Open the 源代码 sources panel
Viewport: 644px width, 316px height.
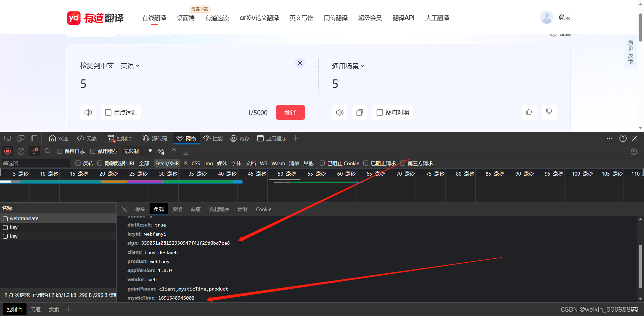tap(155, 138)
